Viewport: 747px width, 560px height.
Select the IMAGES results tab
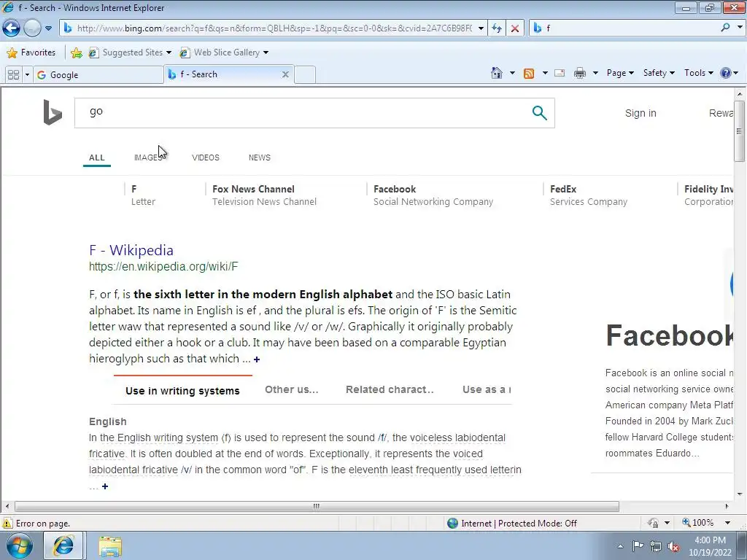[x=149, y=157]
